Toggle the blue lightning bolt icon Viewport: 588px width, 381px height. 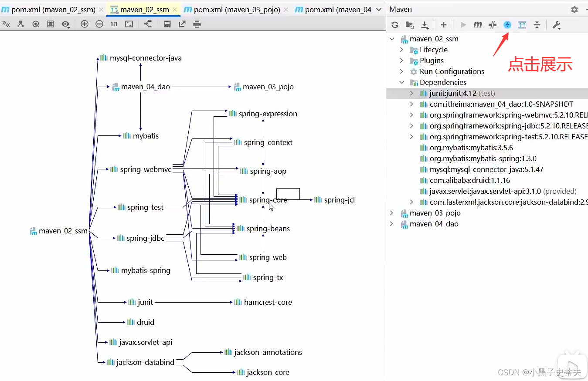507,25
